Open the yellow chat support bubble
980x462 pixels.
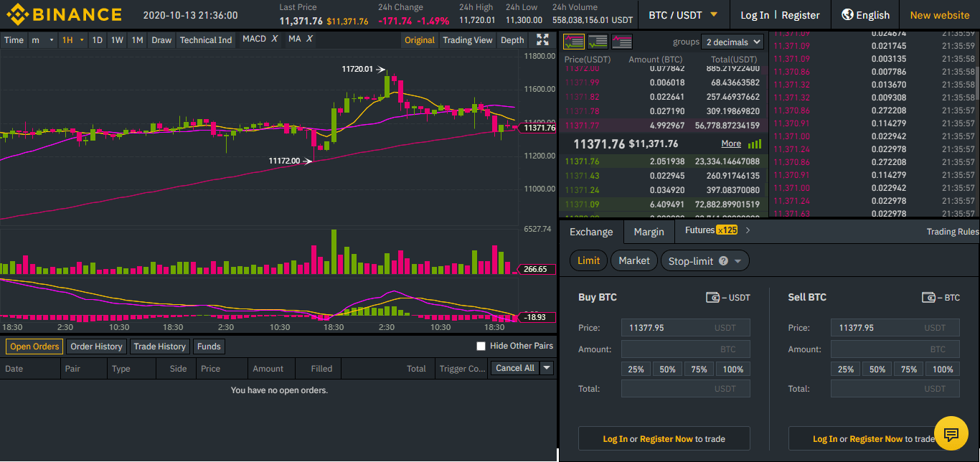951,433
